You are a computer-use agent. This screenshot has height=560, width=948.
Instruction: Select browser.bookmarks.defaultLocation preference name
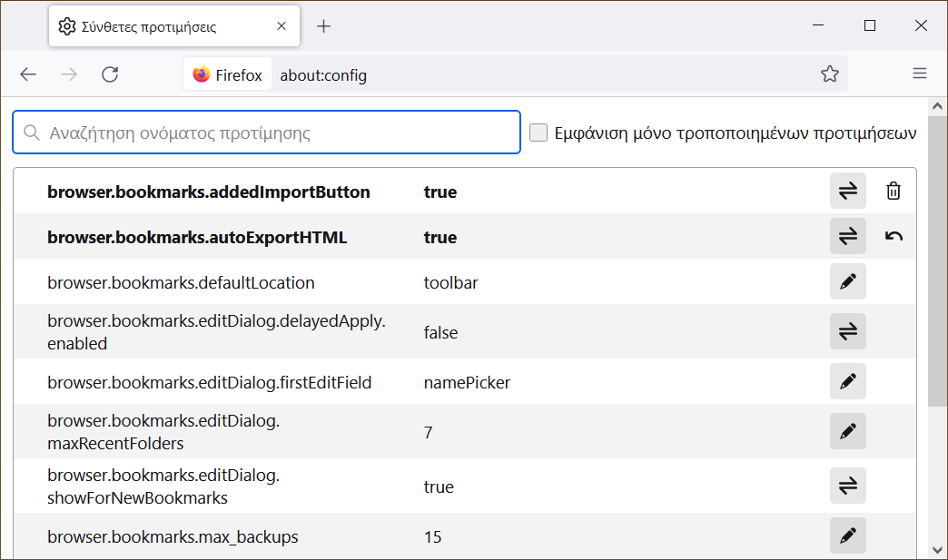pos(181,282)
